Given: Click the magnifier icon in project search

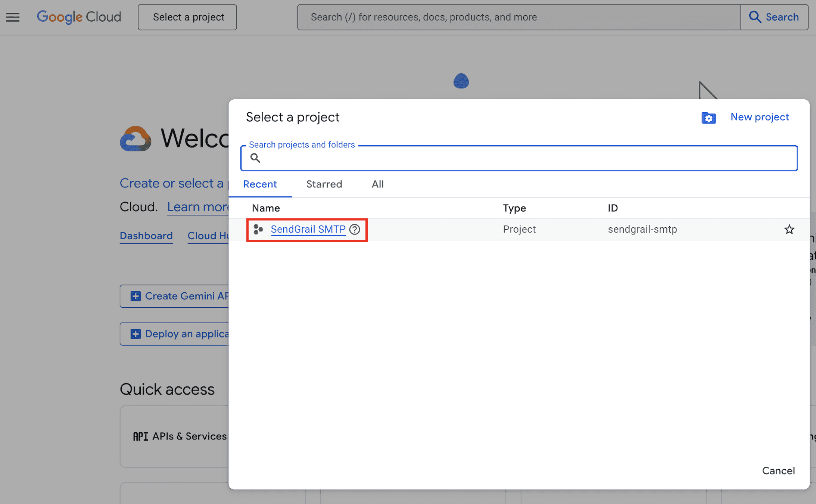Looking at the screenshot, I should pyautogui.click(x=255, y=158).
